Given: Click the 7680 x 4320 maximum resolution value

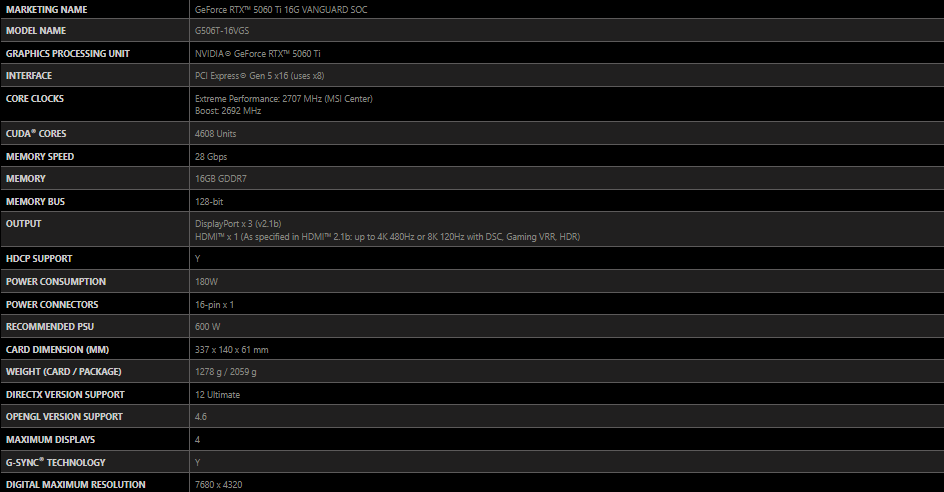Looking at the screenshot, I should 219,485.
